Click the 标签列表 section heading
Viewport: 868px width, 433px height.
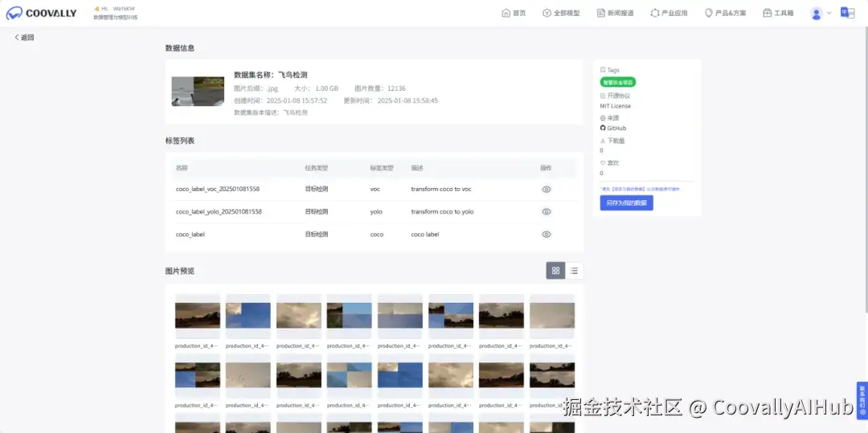tap(180, 141)
